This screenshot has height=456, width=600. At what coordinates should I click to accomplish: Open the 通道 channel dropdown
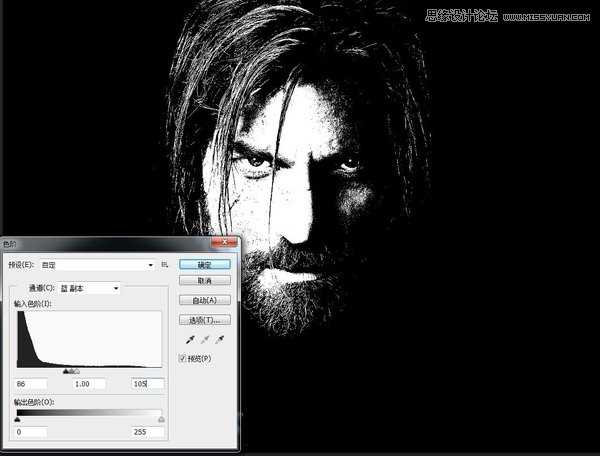click(x=116, y=288)
